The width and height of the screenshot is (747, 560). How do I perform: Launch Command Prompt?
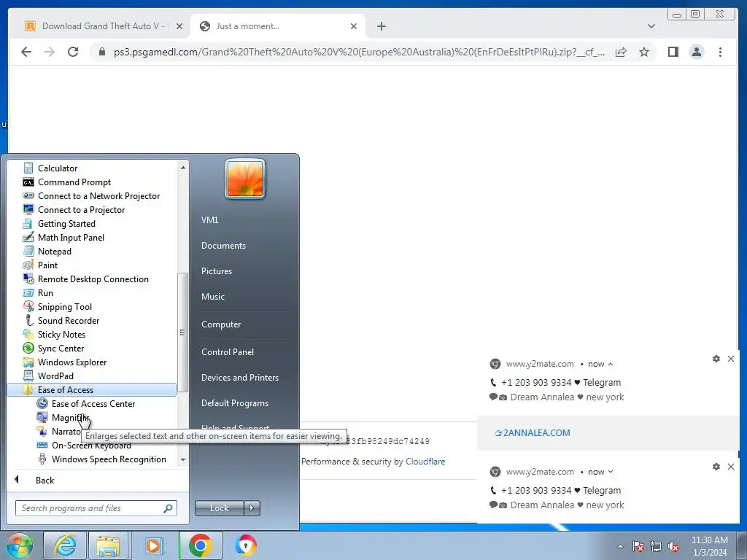click(x=74, y=182)
